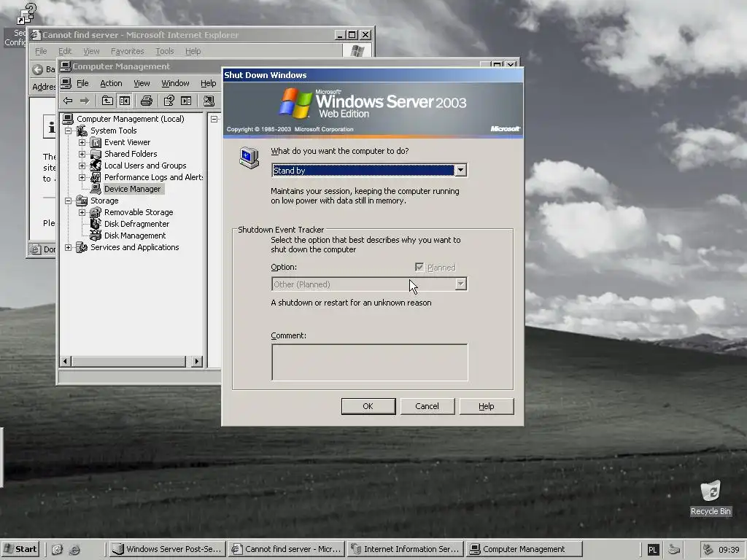747x560 pixels.
Task: Click in the Comment text box
Action: click(370, 362)
